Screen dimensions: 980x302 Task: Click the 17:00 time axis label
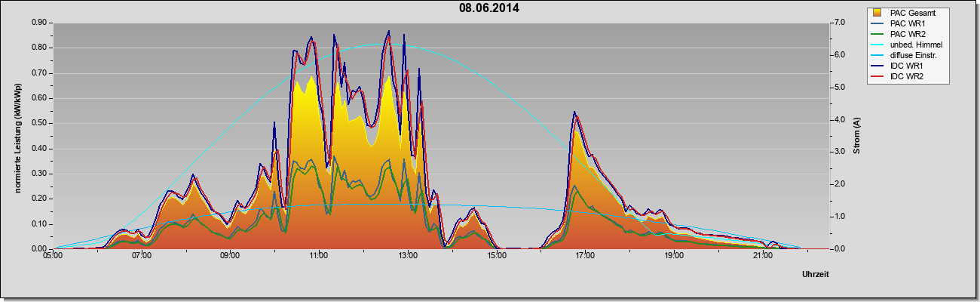[585, 256]
